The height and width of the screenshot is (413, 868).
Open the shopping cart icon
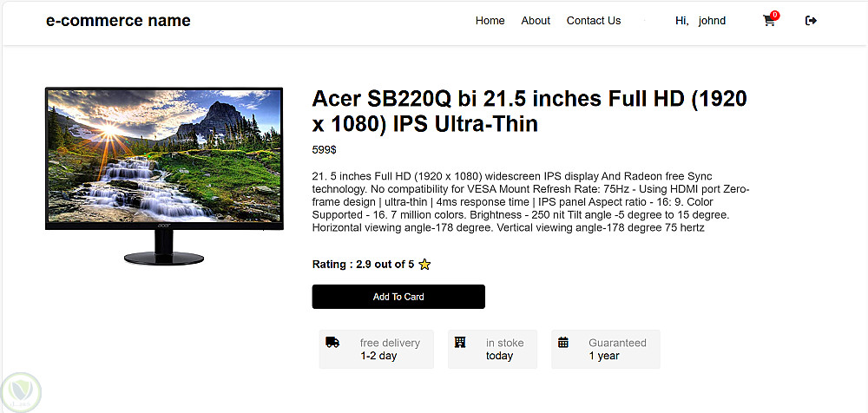768,22
